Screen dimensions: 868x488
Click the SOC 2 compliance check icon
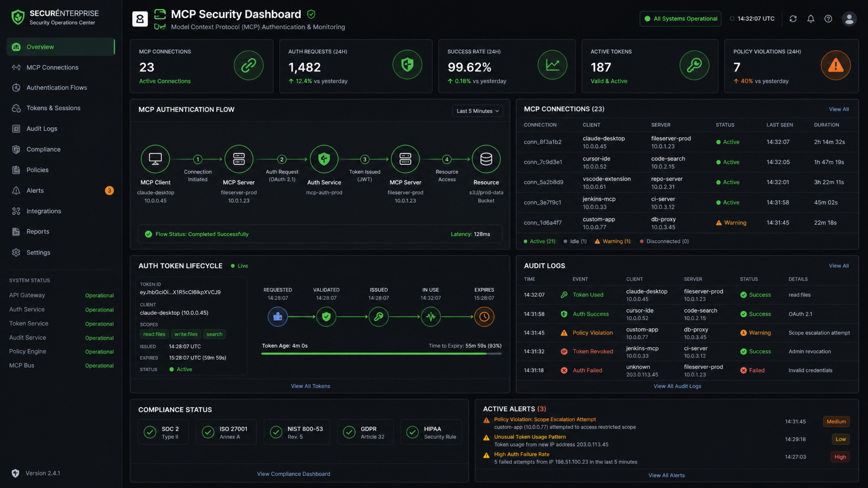click(x=150, y=432)
